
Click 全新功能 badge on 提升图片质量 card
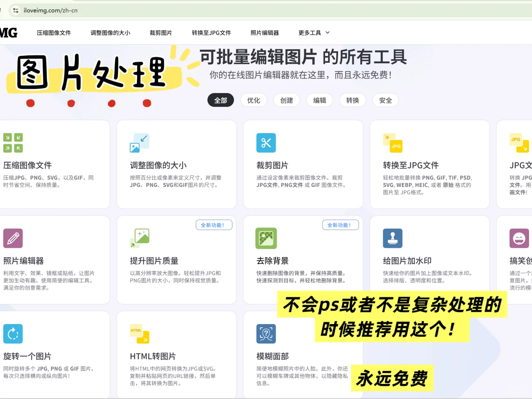point(214,225)
